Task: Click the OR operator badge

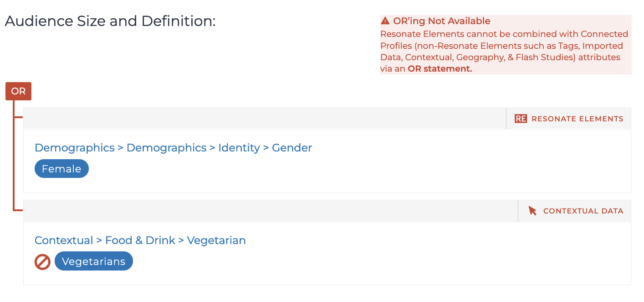Action: pos(18,91)
